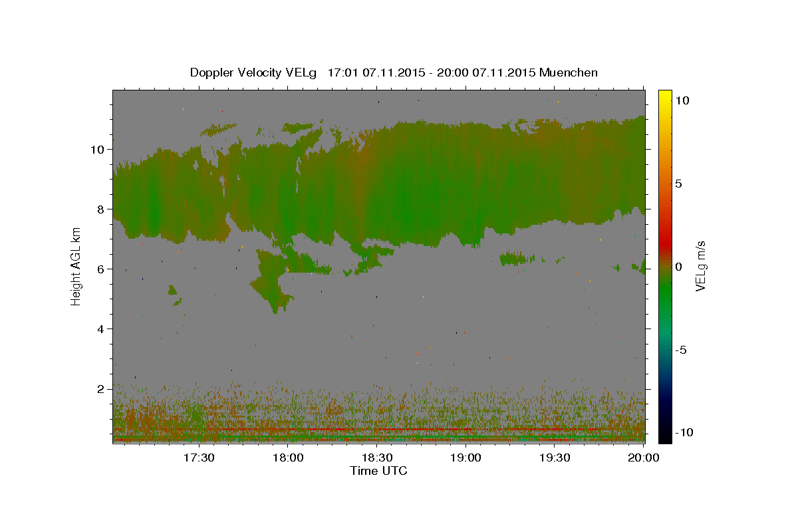
Task: Click the red horizontal line near ground level
Action: 379,430
